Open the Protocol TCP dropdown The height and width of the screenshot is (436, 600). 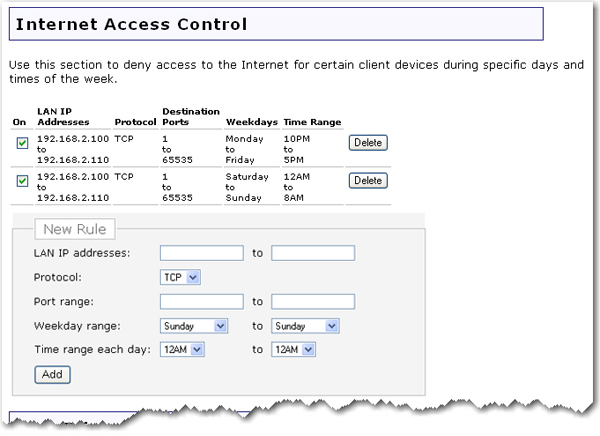[x=180, y=277]
